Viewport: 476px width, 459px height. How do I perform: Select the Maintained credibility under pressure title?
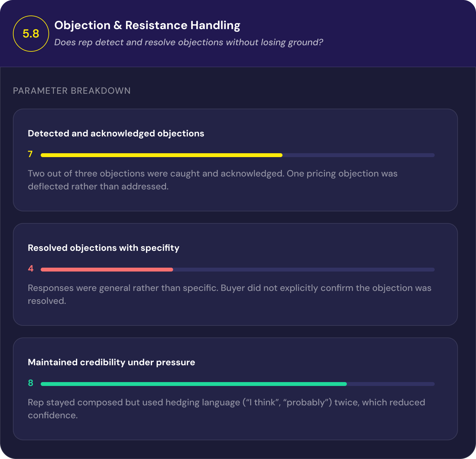click(111, 362)
